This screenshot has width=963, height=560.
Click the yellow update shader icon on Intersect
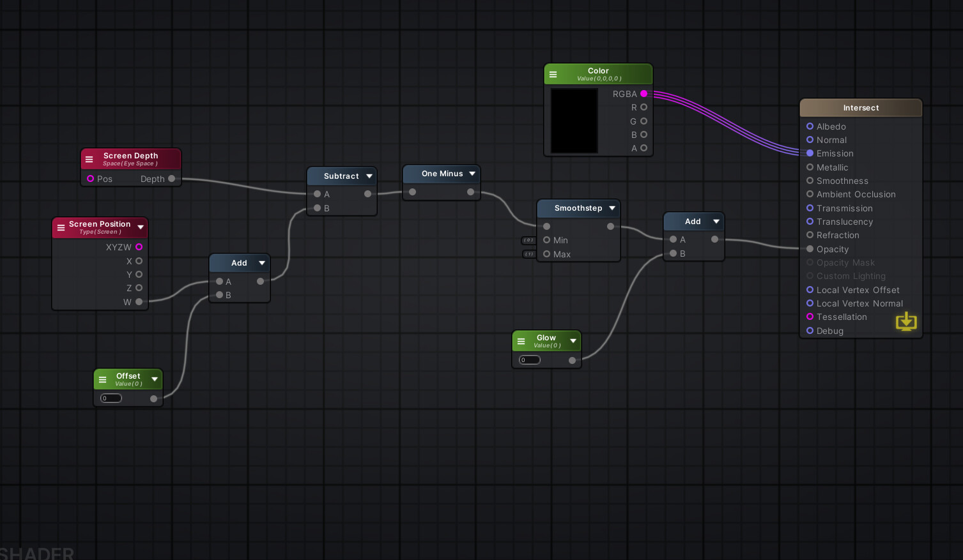(906, 321)
